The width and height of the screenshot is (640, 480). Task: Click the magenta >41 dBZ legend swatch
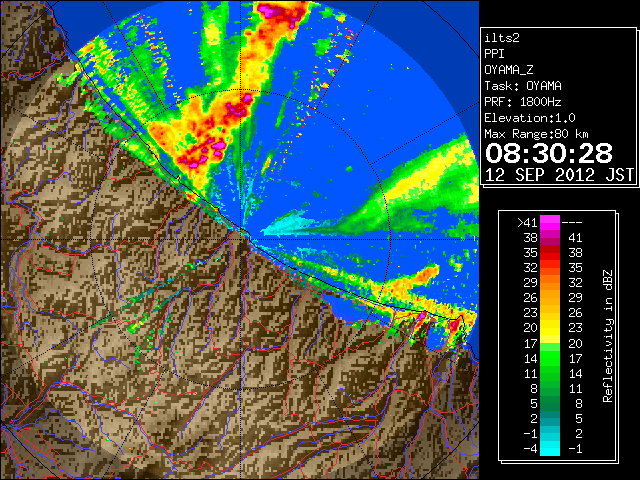click(x=550, y=223)
